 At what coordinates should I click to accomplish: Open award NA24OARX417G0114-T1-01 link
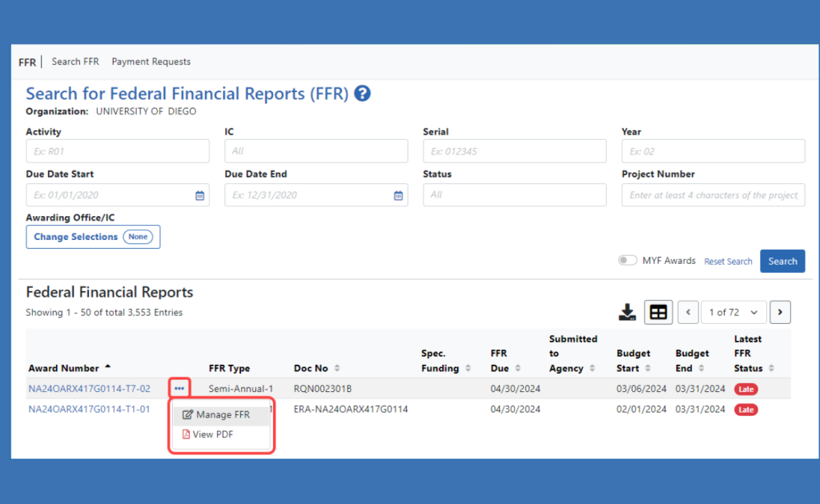point(90,409)
